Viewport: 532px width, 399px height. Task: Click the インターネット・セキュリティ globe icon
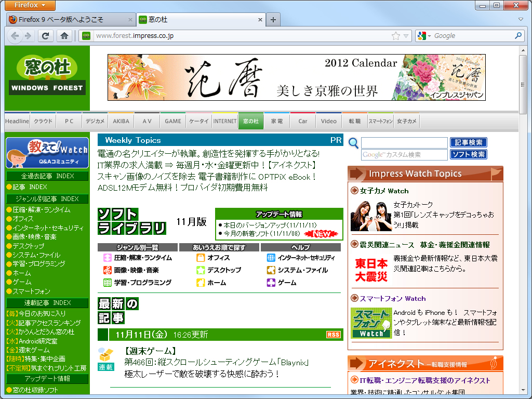coord(272,257)
